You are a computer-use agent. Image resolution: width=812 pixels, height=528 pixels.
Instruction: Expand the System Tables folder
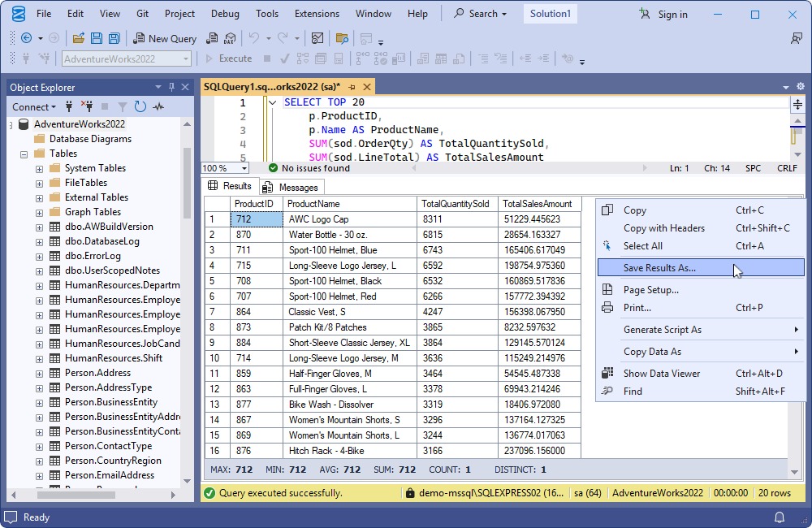[39, 169]
